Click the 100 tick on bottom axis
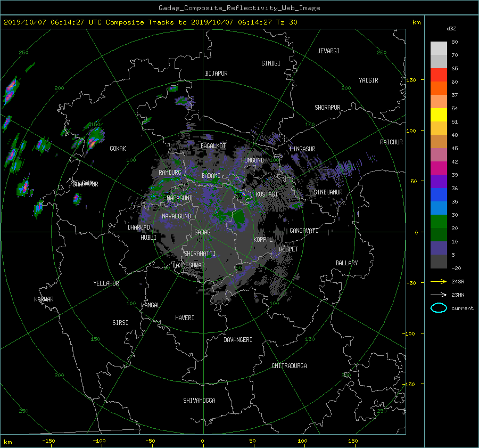Screen dimensions: 479x448 (x=302, y=441)
